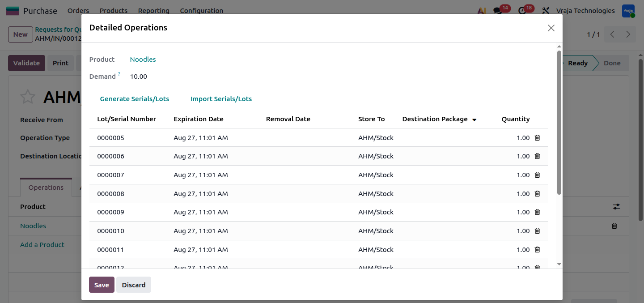Click Import Serials/Lots
Viewport: 644px width, 303px height.
[x=221, y=99]
